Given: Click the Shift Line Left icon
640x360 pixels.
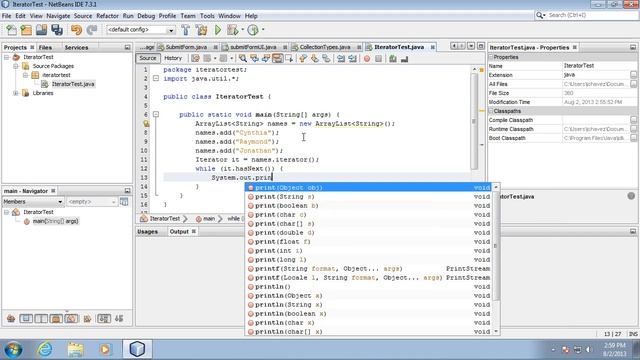Looking at the screenshot, I should tap(341, 59).
